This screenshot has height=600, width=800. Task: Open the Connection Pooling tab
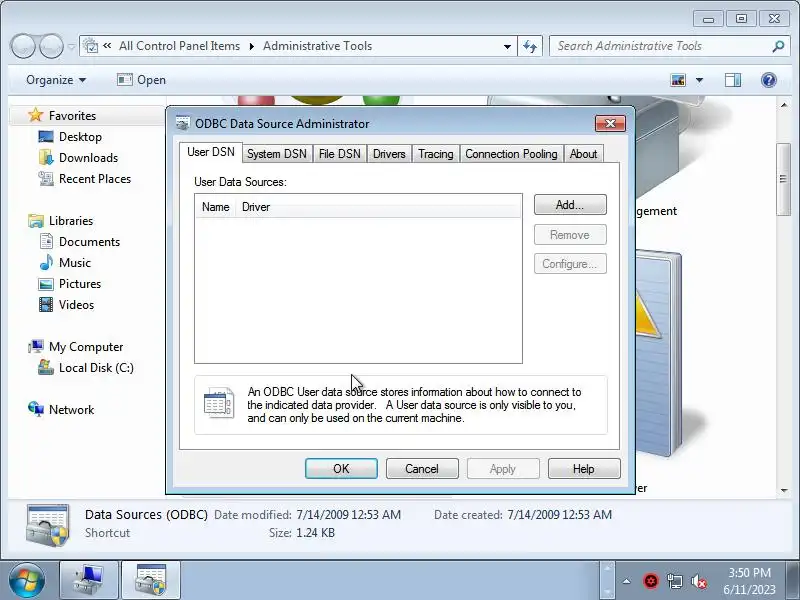511,154
